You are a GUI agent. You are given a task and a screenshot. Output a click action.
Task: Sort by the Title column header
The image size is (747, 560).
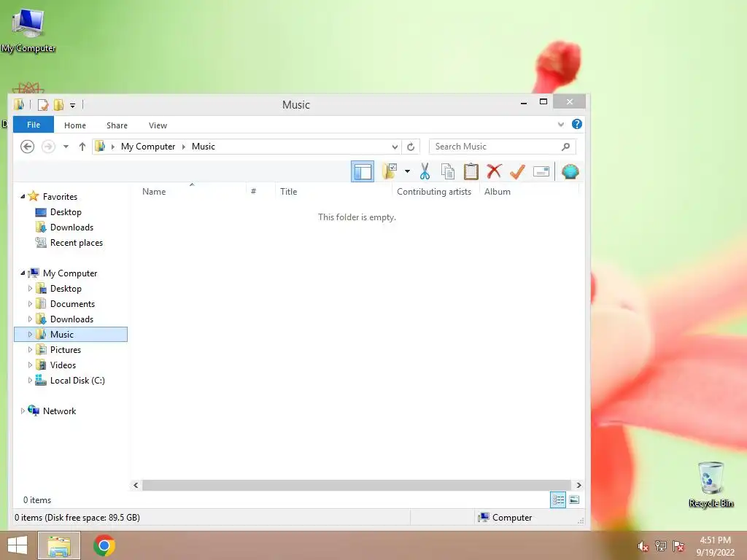pos(288,192)
